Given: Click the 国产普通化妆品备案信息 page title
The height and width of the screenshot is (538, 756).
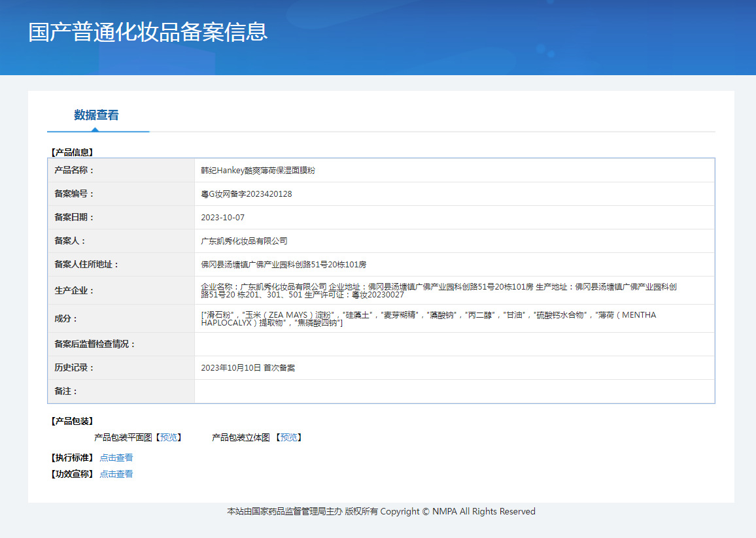Looking at the screenshot, I should (148, 32).
